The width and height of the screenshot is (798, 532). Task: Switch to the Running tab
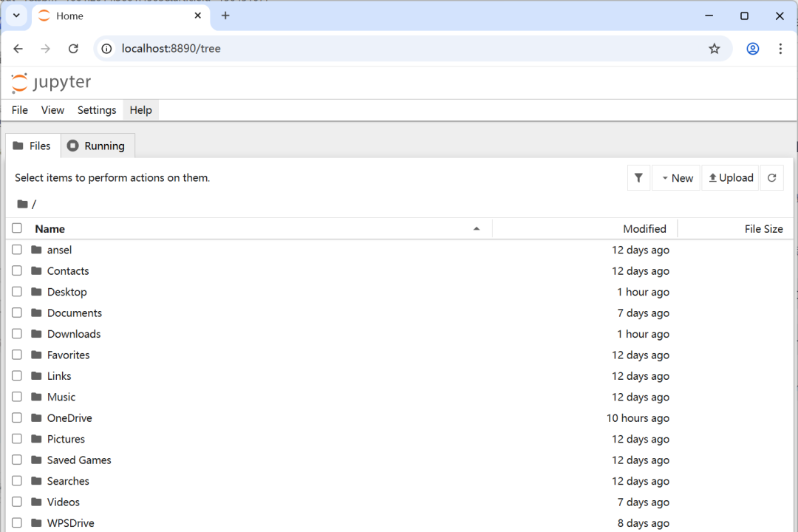[98, 146]
